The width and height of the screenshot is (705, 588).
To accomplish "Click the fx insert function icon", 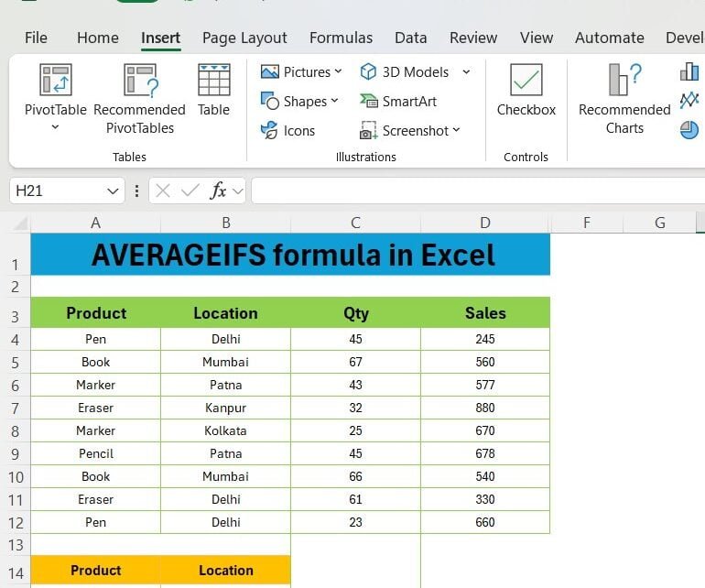I will click(x=219, y=191).
